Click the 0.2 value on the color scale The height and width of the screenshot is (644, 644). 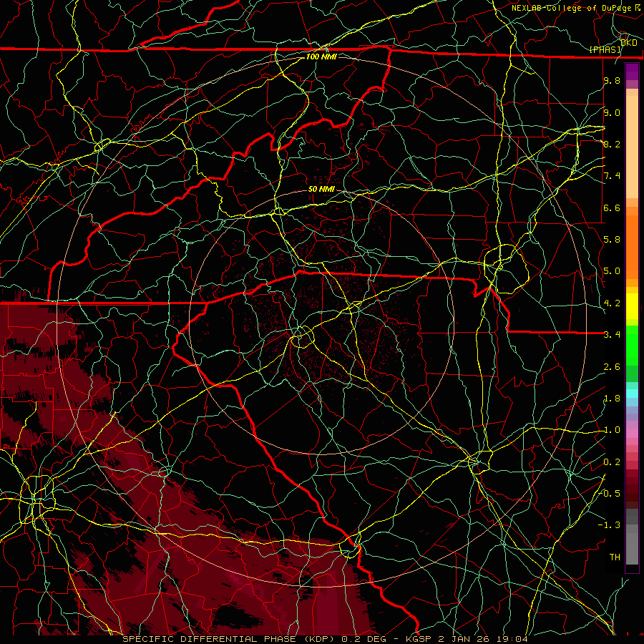[x=612, y=462]
